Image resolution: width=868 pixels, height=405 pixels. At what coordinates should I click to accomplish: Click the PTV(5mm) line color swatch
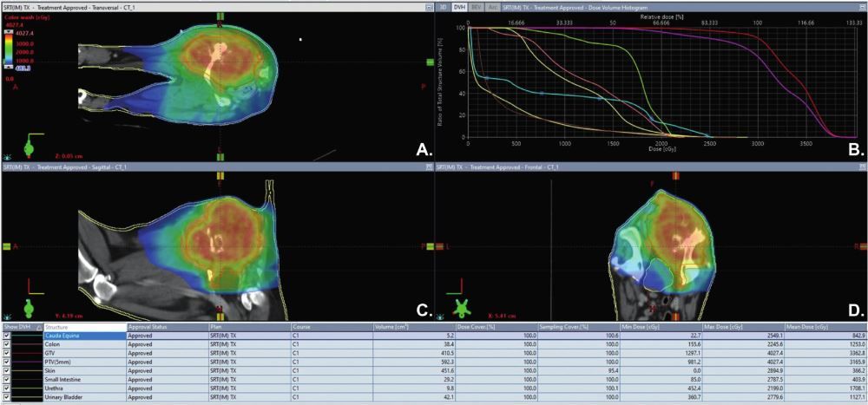click(x=28, y=360)
